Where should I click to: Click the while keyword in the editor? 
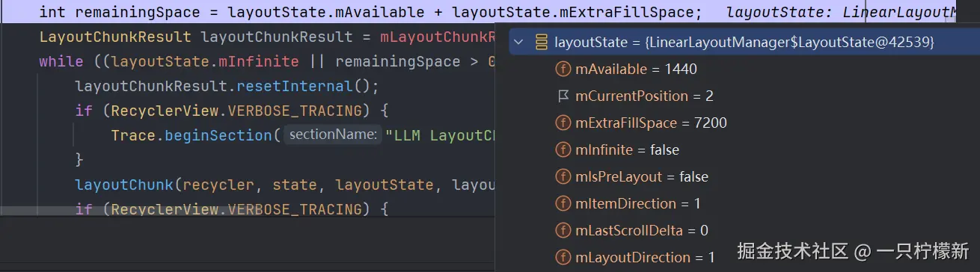tap(61, 61)
